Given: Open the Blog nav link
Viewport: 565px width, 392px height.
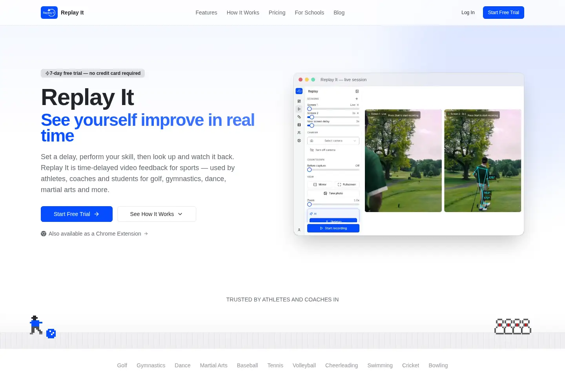Looking at the screenshot, I should 339,13.
